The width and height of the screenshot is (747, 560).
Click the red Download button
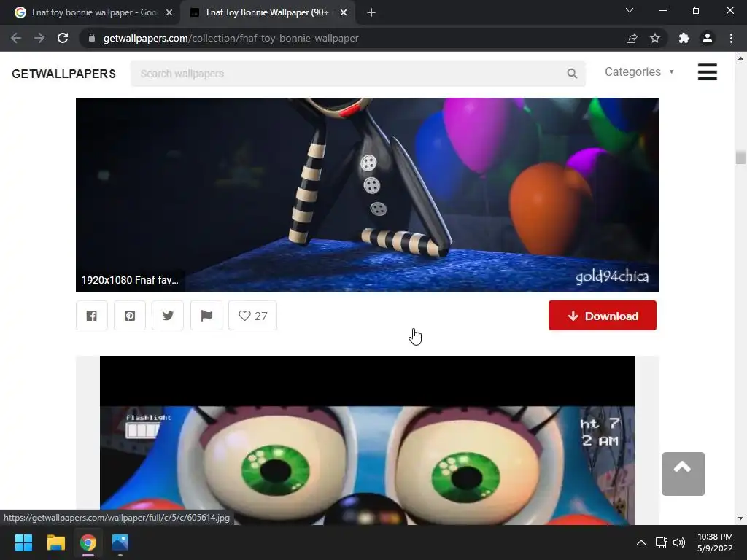coord(602,315)
